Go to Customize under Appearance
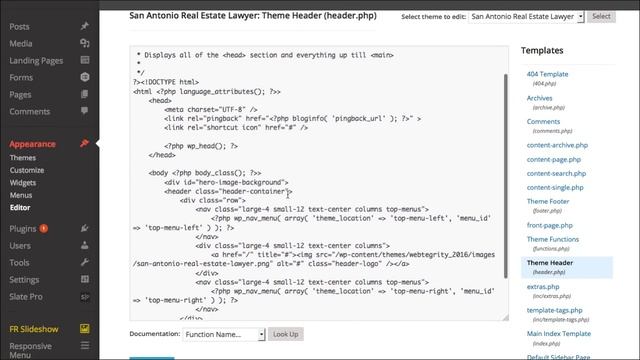 coord(27,170)
